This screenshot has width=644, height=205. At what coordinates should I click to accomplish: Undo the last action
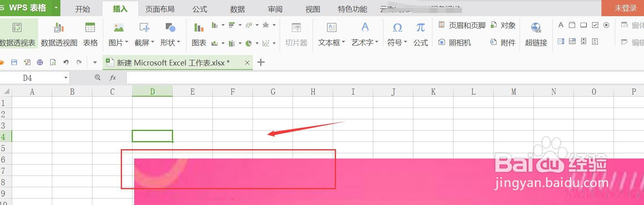coord(66,62)
